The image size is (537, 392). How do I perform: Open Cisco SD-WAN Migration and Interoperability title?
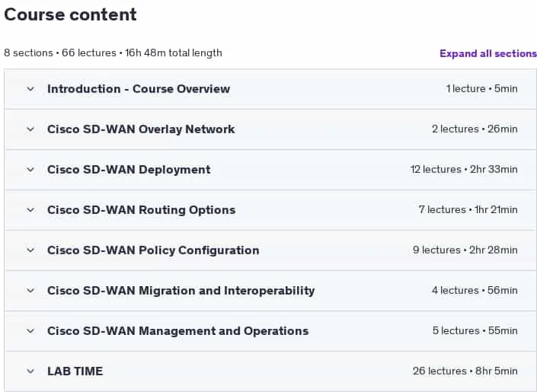[x=181, y=291]
